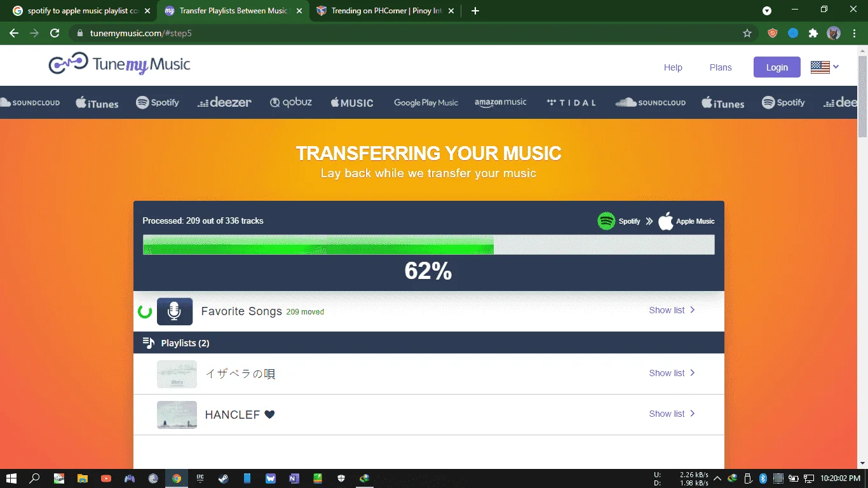Click the second Spotify logo in banner

coord(783,102)
